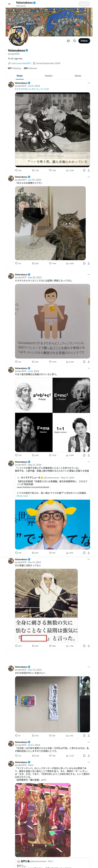Open more options on May 21, 2024 post
The width and height of the screenshot is (98, 868).
pos(89,462)
